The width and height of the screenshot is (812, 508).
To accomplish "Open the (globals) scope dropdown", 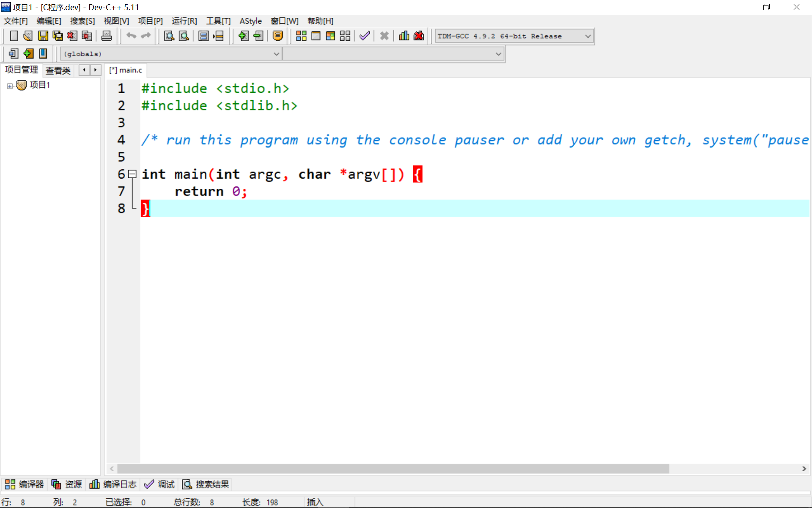I will point(276,54).
